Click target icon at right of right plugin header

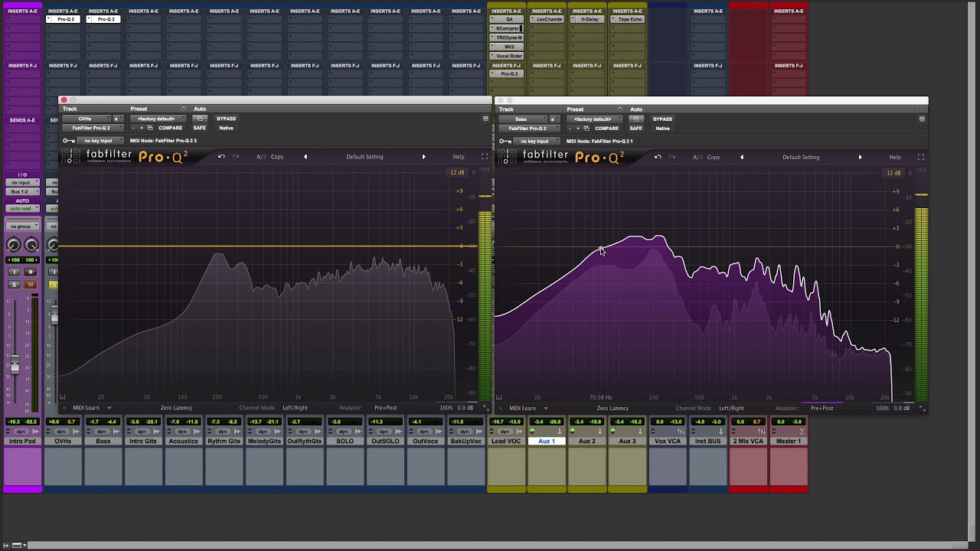coord(922,119)
